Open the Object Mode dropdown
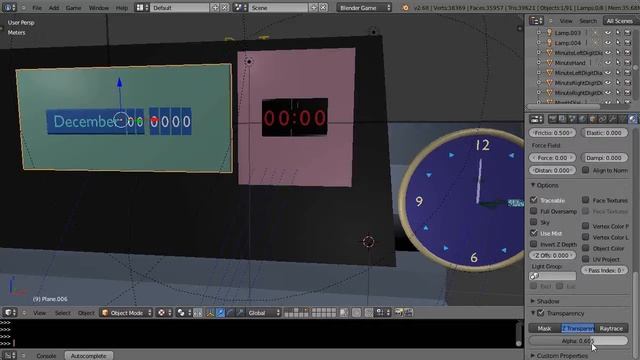640x360 pixels. tap(127, 313)
